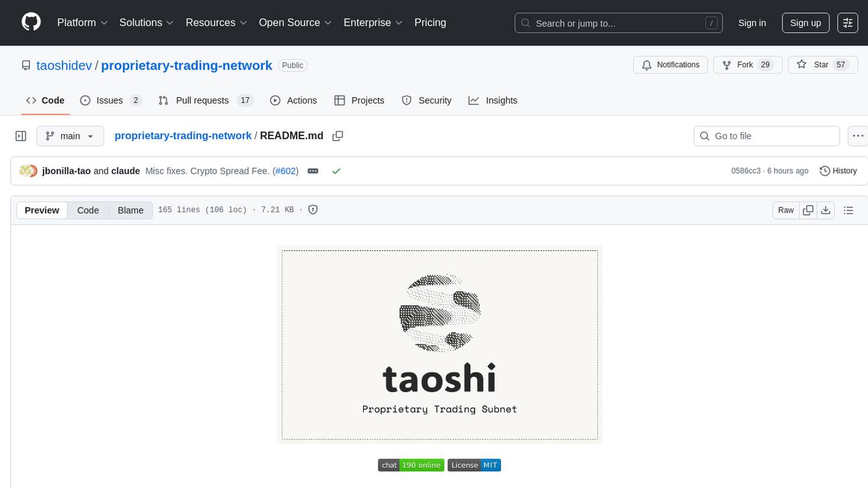
Task: Open the Resources dropdown menu
Action: click(216, 22)
